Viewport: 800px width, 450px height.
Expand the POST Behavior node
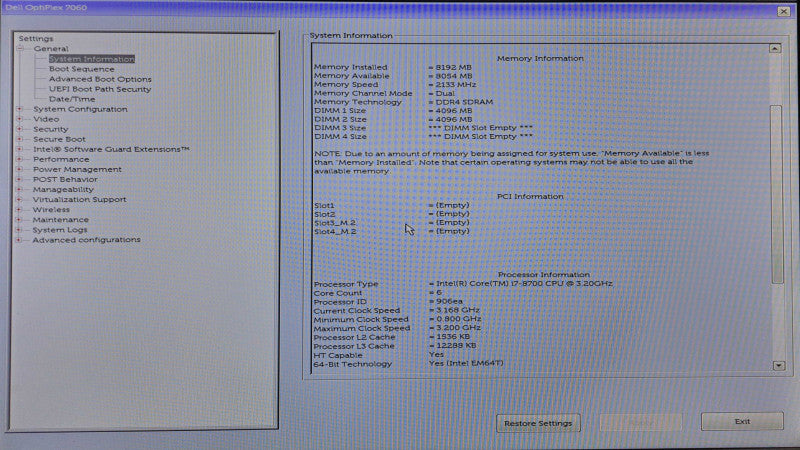click(19, 180)
